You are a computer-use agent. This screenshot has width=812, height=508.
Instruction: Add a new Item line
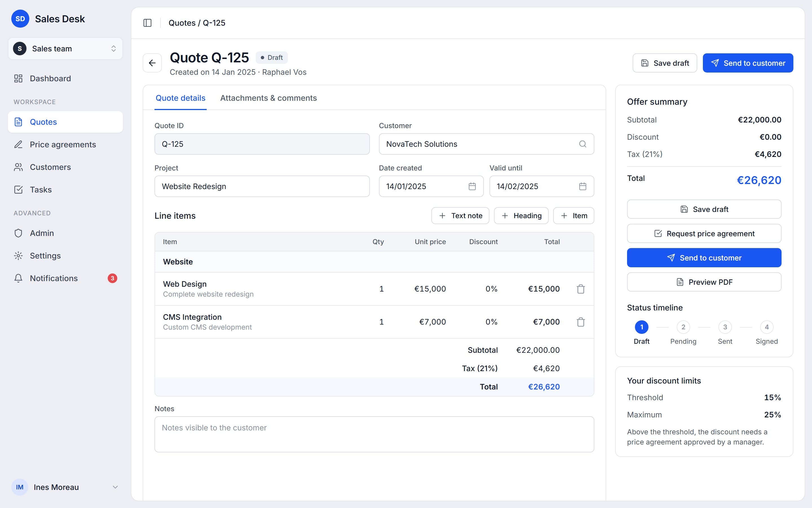573,216
